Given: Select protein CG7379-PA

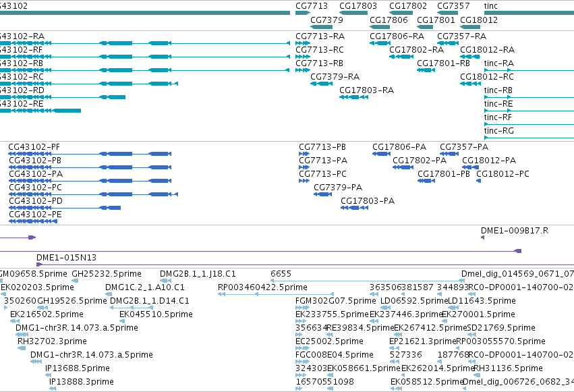Looking at the screenshot, I should (323, 194).
